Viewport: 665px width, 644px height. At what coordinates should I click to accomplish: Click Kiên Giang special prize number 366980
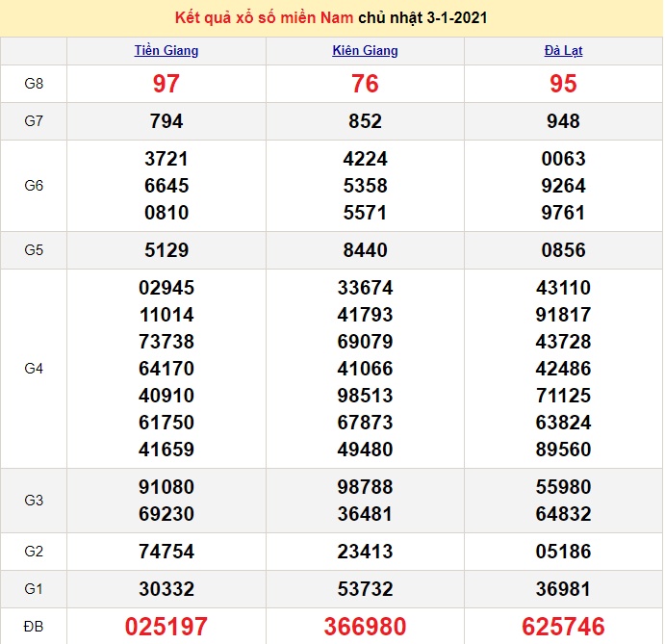coord(365,628)
